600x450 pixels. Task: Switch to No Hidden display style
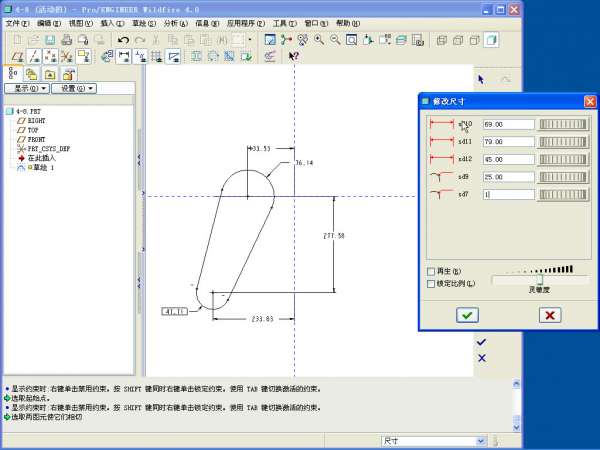click(x=475, y=40)
